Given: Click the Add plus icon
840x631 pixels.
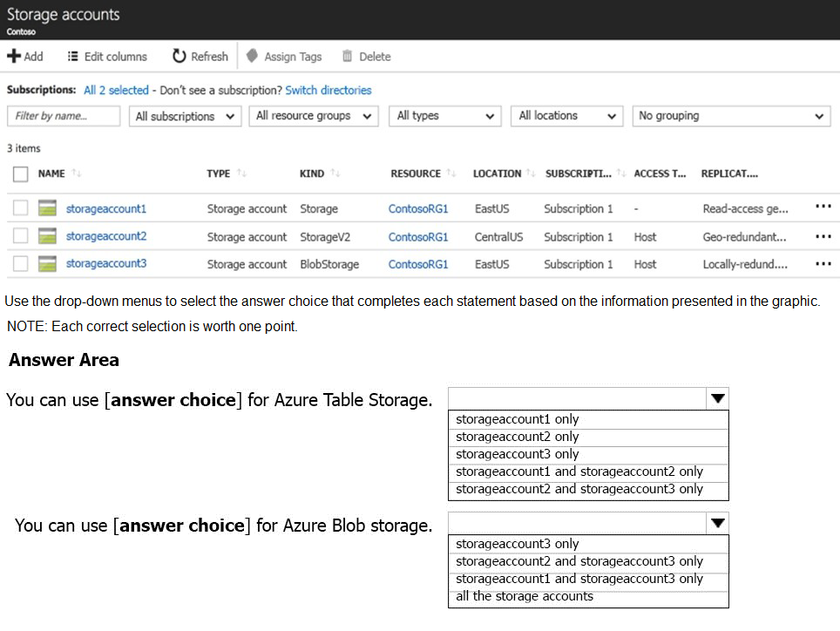Looking at the screenshot, I should pyautogui.click(x=14, y=57).
